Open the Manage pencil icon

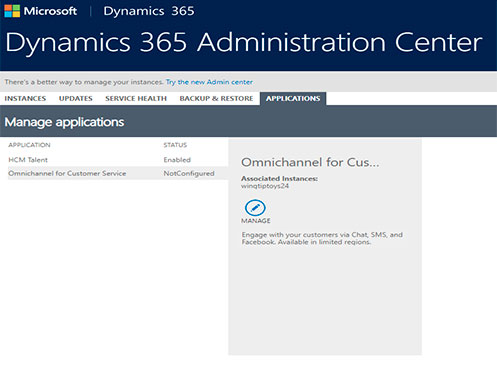255,208
